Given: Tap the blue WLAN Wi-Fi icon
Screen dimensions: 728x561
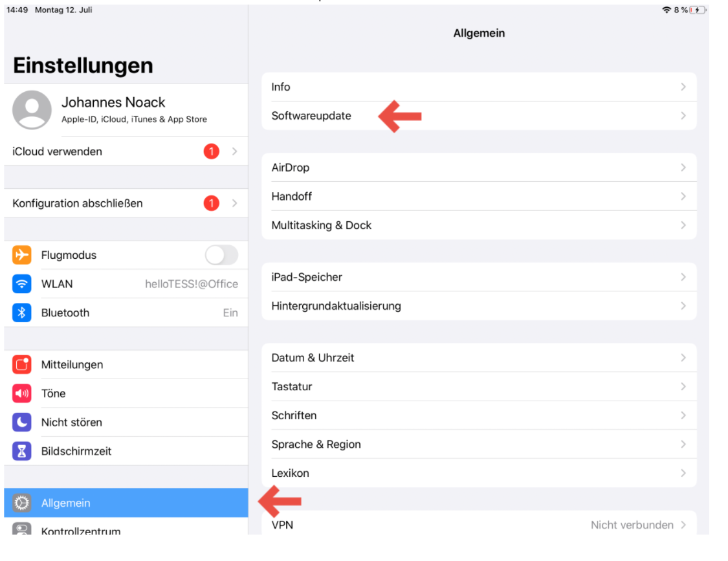Looking at the screenshot, I should pos(22,284).
